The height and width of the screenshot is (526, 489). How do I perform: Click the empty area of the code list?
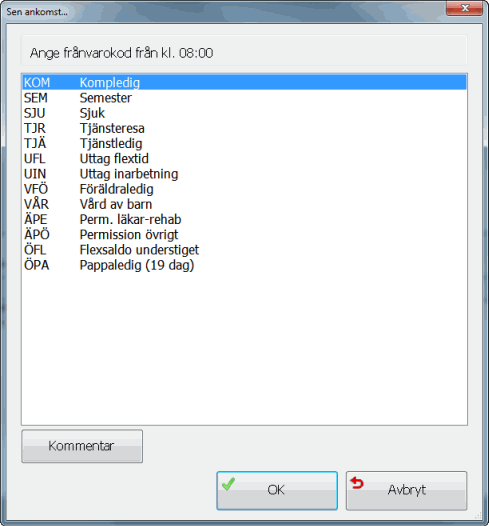(x=244, y=349)
